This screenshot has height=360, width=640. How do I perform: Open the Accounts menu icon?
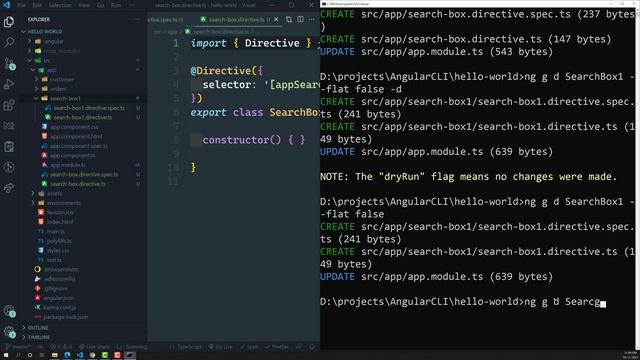click(x=9, y=311)
